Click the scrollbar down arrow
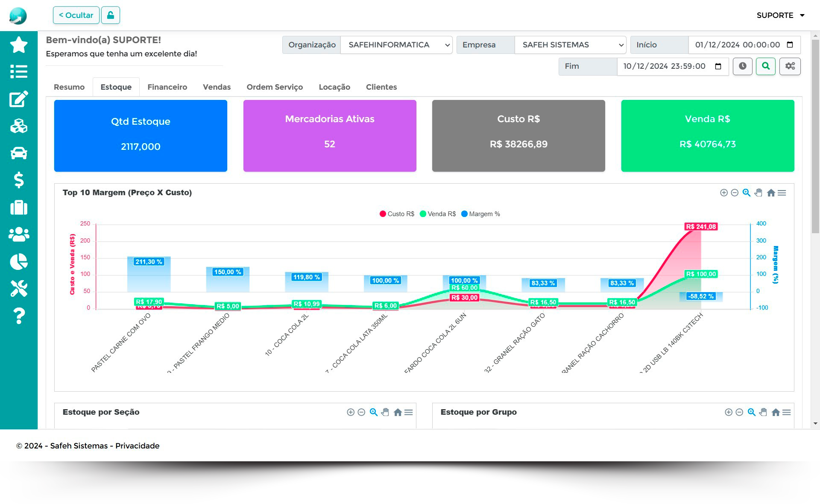820x504 pixels. pos(815,424)
